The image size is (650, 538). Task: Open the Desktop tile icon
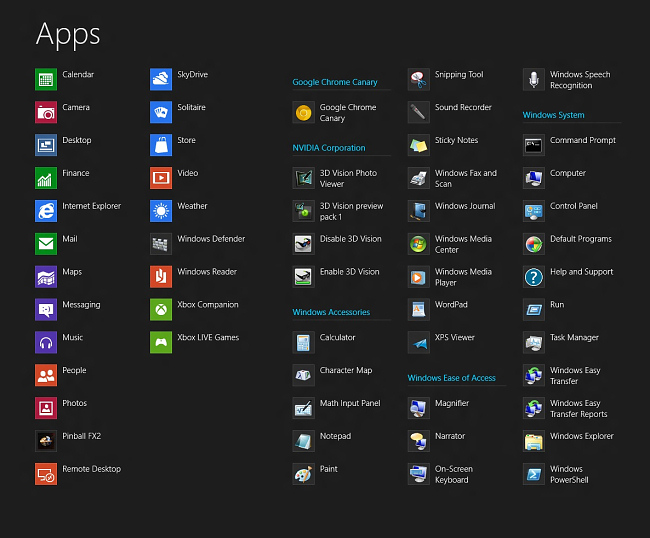(x=46, y=145)
